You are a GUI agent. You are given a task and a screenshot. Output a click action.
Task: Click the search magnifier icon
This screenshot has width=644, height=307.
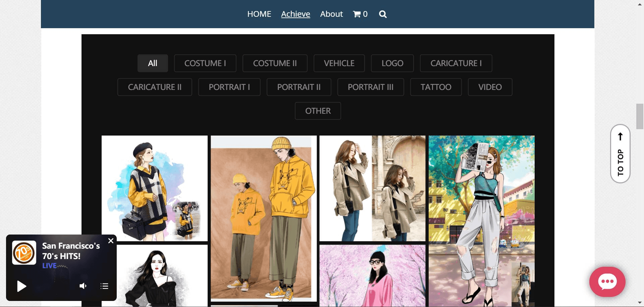point(383,14)
